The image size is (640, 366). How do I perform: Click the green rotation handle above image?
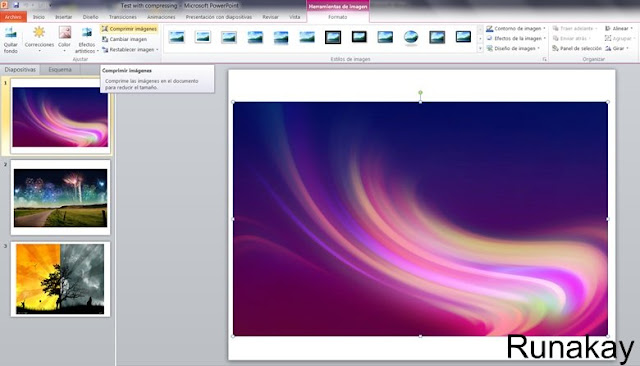(x=420, y=93)
